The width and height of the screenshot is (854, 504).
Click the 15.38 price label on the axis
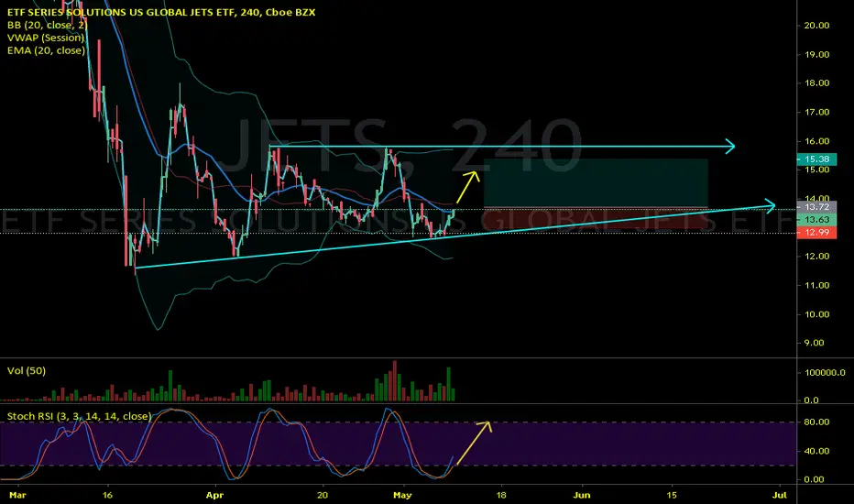coord(817,159)
